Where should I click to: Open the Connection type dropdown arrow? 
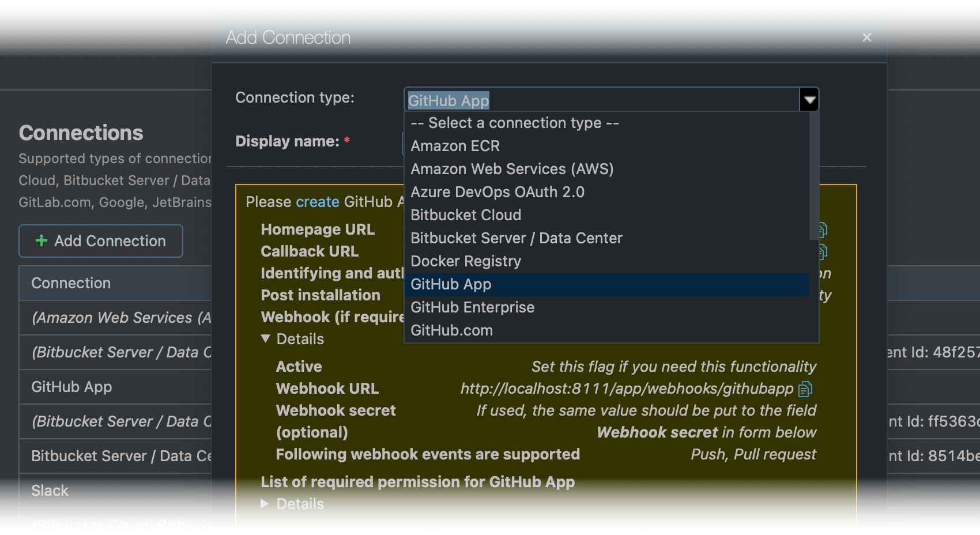tap(809, 99)
